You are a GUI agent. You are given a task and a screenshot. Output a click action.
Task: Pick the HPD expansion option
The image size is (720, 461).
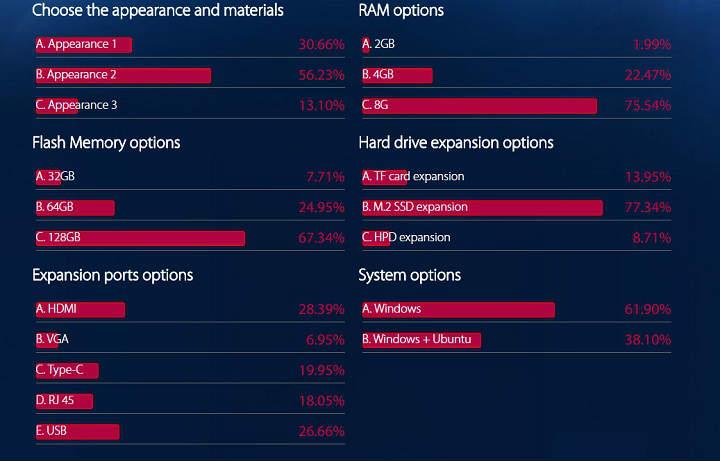pos(406,238)
